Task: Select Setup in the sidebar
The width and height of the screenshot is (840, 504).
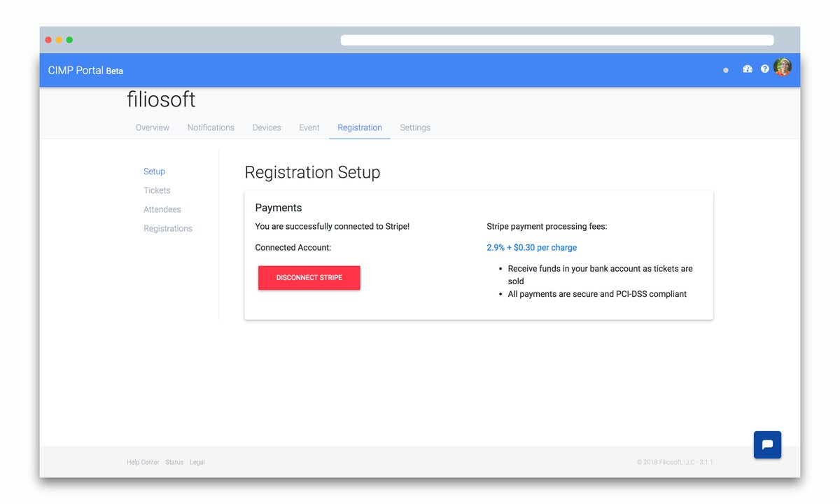Action: click(154, 171)
